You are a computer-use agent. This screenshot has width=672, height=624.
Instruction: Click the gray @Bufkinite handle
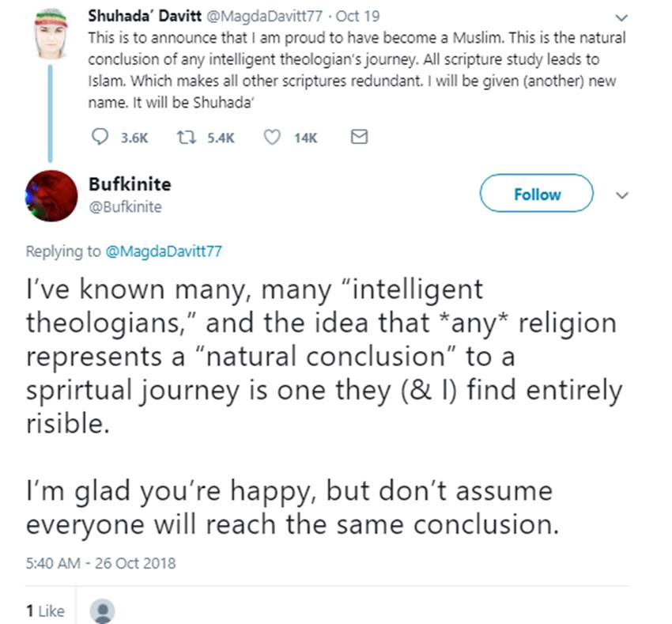(x=126, y=207)
